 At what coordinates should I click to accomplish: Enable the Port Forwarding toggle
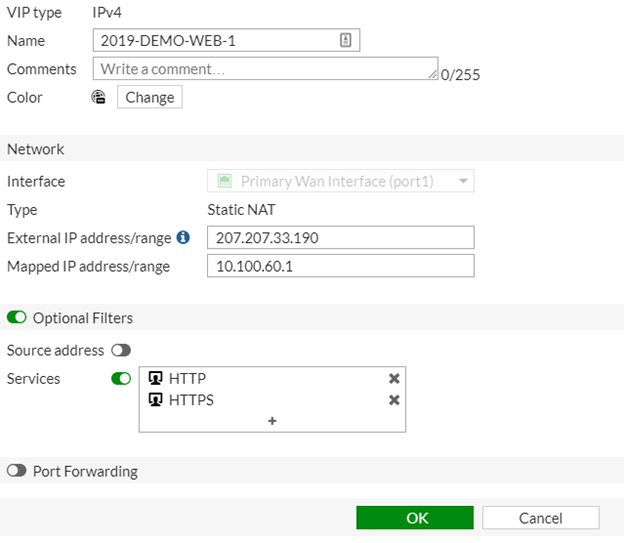tap(17, 471)
